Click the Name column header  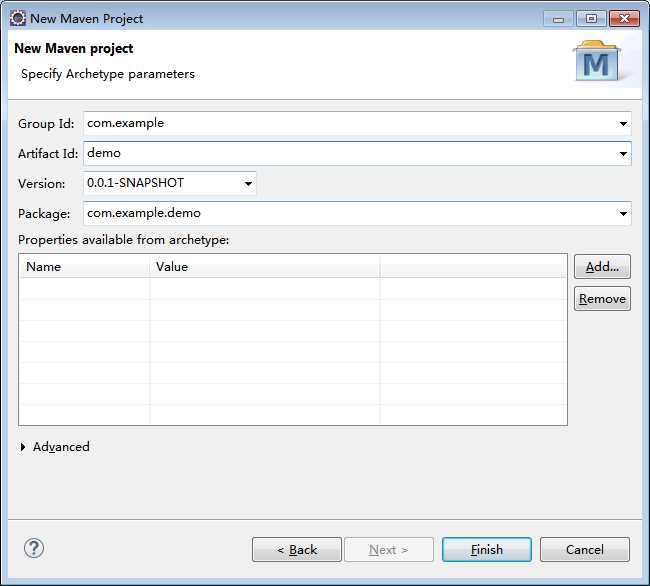pos(85,266)
